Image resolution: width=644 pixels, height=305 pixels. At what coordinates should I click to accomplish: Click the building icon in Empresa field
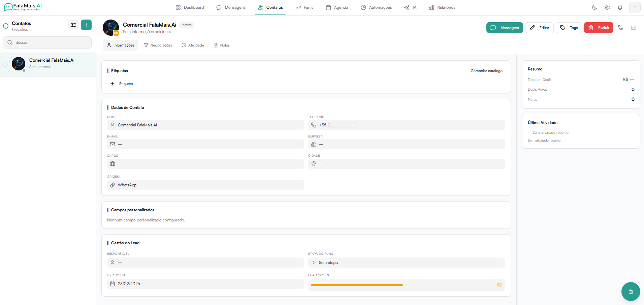314,144
